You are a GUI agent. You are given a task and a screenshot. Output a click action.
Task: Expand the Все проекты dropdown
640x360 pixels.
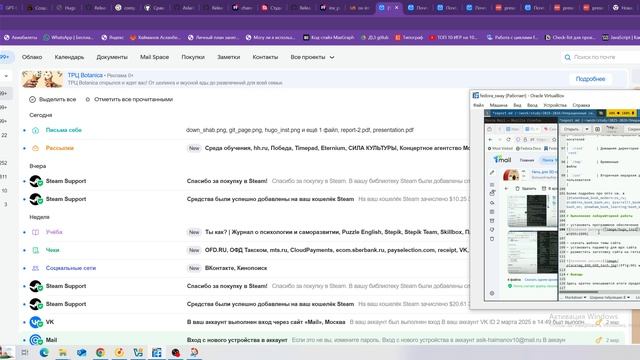point(312,57)
